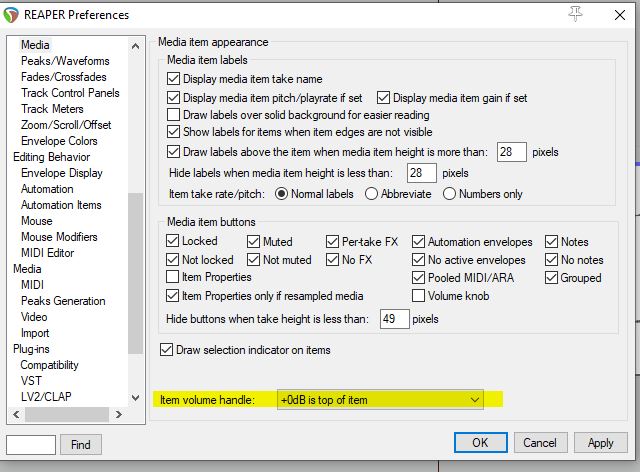This screenshot has width=640, height=472.
Task: Open Automation Items preferences page
Action: click(x=61, y=205)
